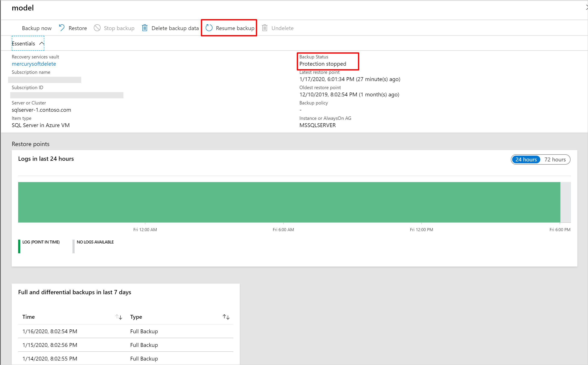This screenshot has height=365, width=588.
Task: Sort restore points by Type column
Action: click(226, 317)
